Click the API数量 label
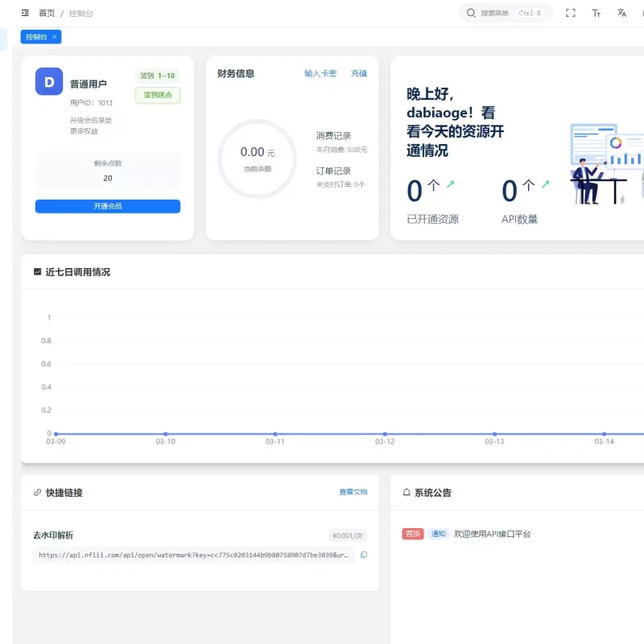 519,219
